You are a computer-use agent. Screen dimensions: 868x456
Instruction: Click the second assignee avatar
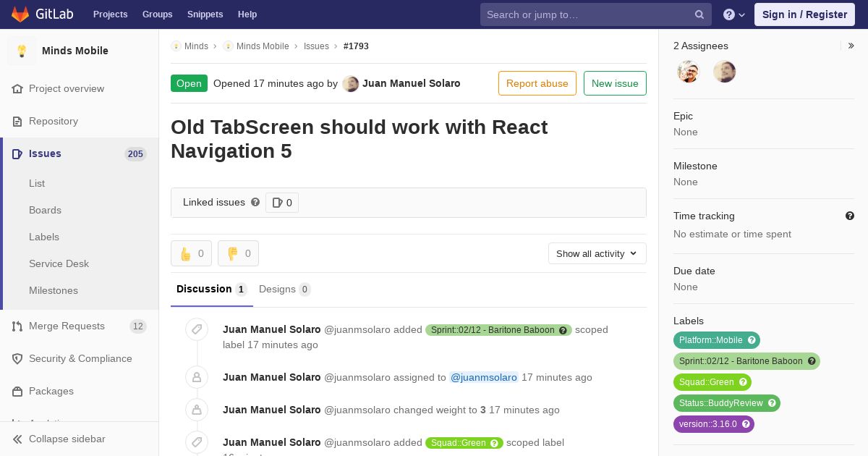725,72
